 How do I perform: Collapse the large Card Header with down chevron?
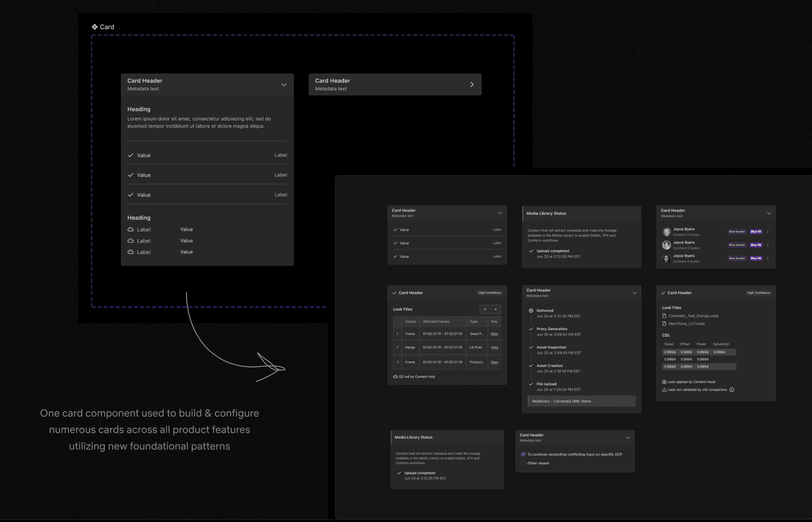coord(284,85)
